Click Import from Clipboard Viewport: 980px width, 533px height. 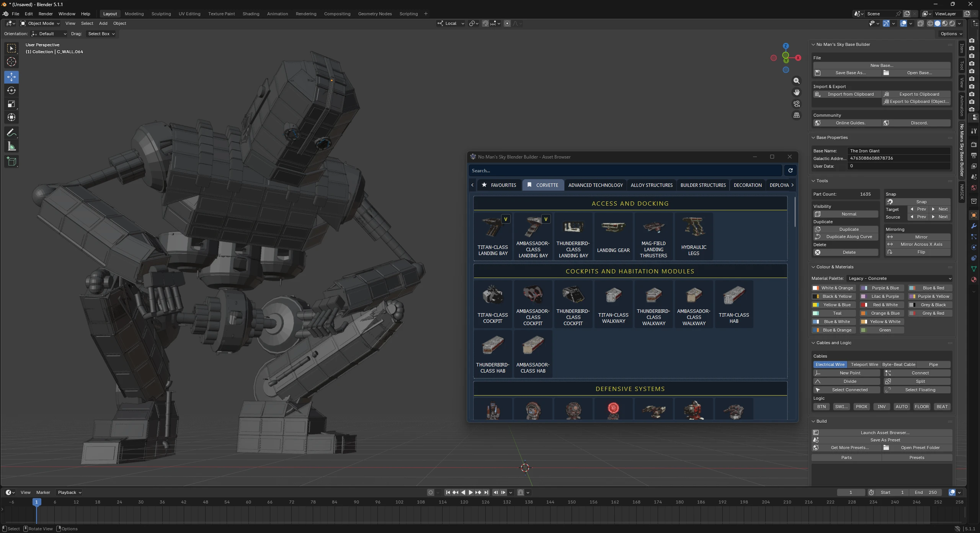point(847,94)
